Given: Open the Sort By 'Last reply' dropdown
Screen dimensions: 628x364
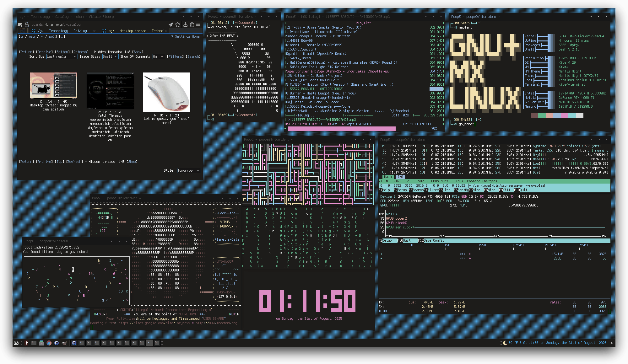Looking at the screenshot, I should (x=62, y=56).
